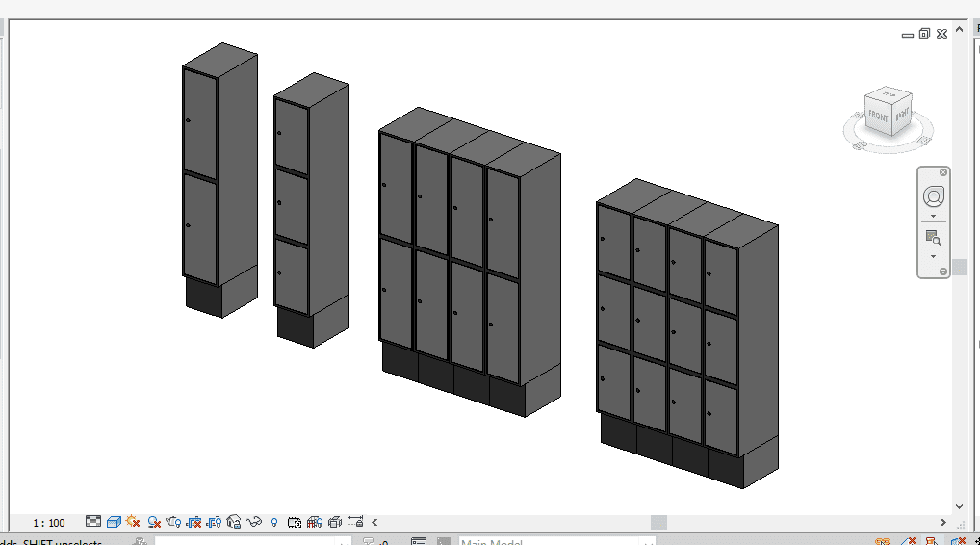Screen dimensions: 980x545
Task: Toggle Shadows in the view control bar
Action: tap(154, 522)
